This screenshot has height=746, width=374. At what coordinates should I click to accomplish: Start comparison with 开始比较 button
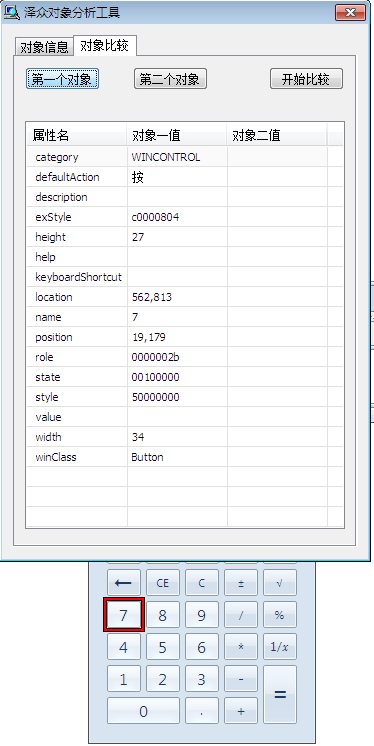click(306, 79)
